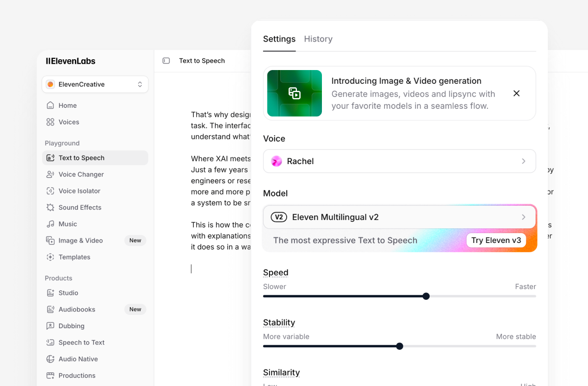This screenshot has width=588, height=386.
Task: Open Dubbing via its sidebar icon
Action: 50,326
